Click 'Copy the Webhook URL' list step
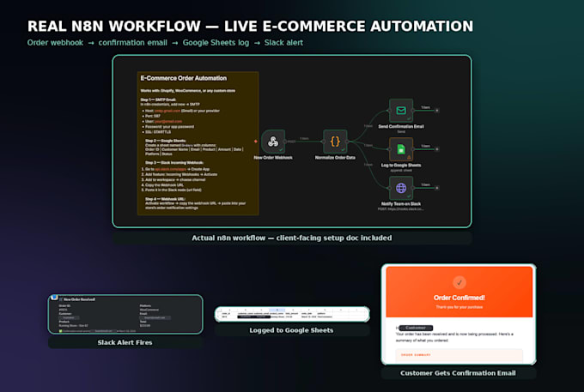 [x=164, y=184]
